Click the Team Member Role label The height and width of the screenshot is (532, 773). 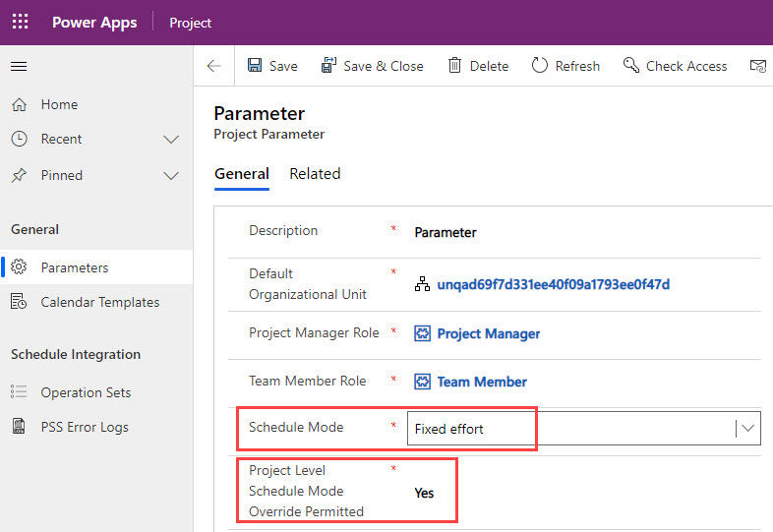coord(308,381)
